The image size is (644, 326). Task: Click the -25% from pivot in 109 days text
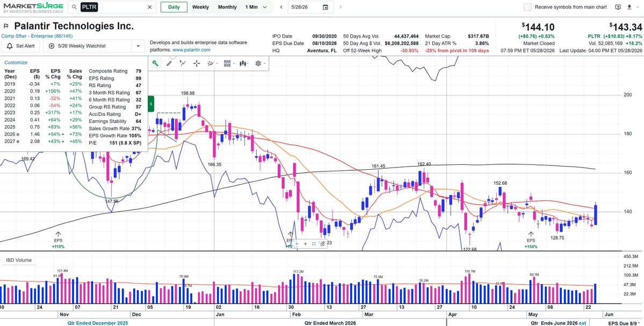(457, 50)
